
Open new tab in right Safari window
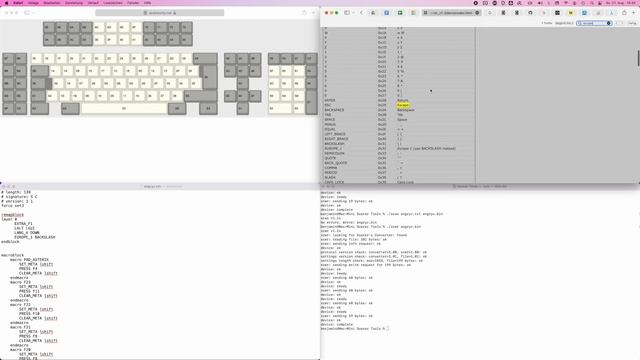pos(633,13)
